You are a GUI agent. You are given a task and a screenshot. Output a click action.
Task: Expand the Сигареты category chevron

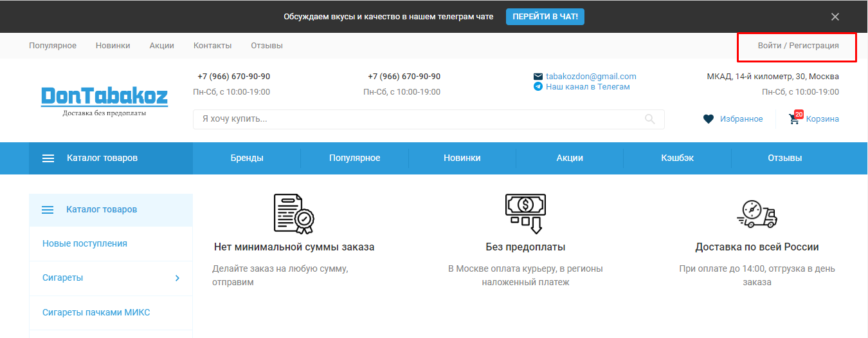(177, 278)
